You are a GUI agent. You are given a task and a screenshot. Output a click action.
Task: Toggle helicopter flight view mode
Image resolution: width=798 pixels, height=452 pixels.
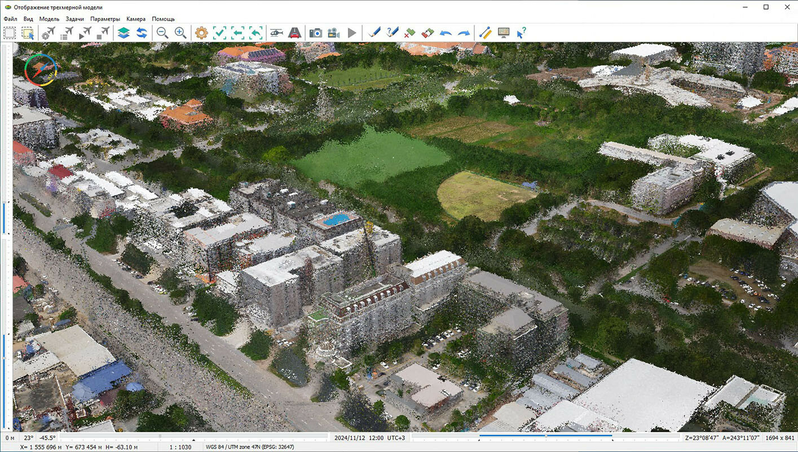point(277,32)
